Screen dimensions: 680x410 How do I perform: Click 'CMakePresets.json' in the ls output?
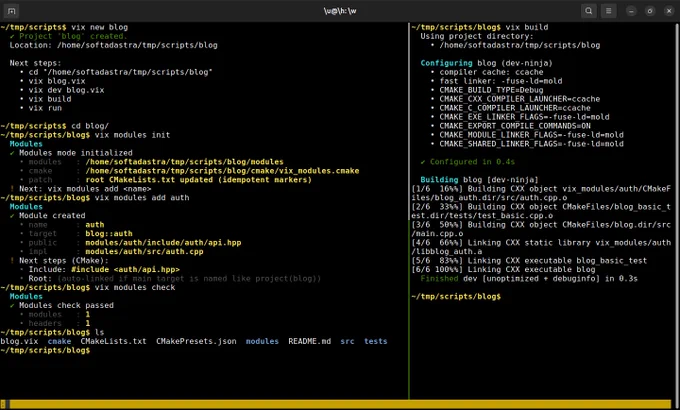(196, 341)
